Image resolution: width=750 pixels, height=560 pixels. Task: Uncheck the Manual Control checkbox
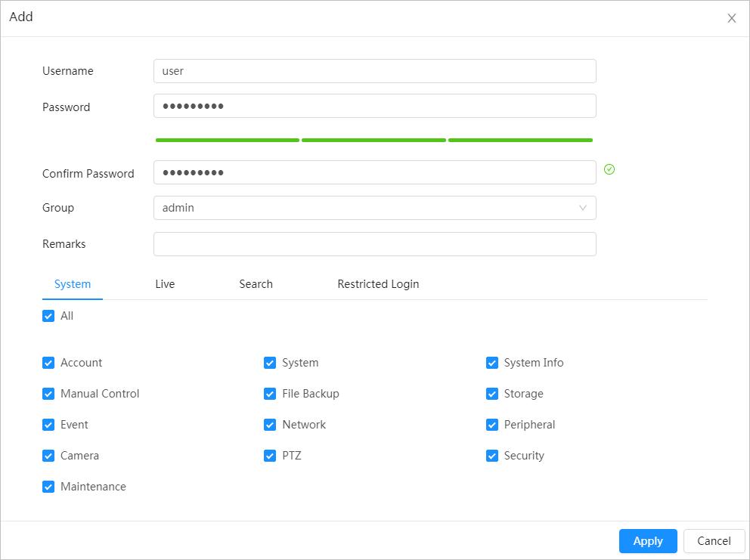click(48, 394)
